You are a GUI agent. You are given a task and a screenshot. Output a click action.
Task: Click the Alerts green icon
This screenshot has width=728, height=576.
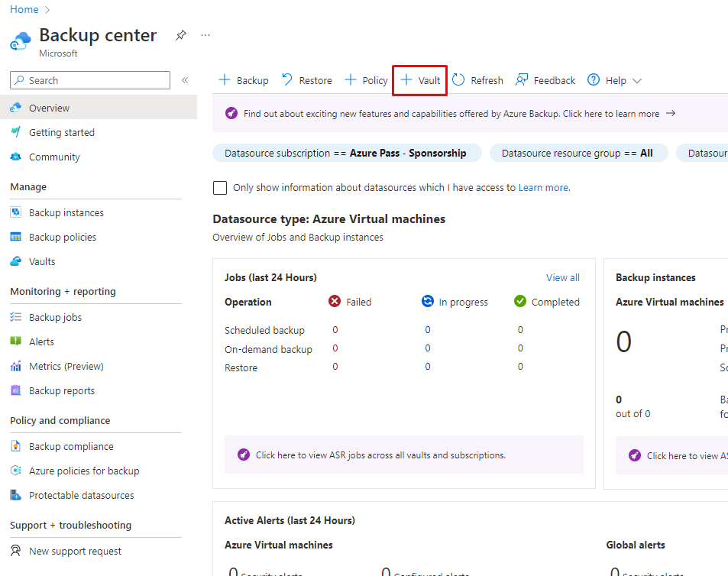16,341
